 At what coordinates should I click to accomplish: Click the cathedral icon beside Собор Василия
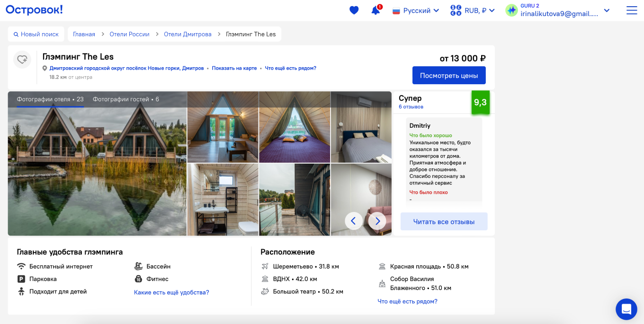tap(382, 283)
